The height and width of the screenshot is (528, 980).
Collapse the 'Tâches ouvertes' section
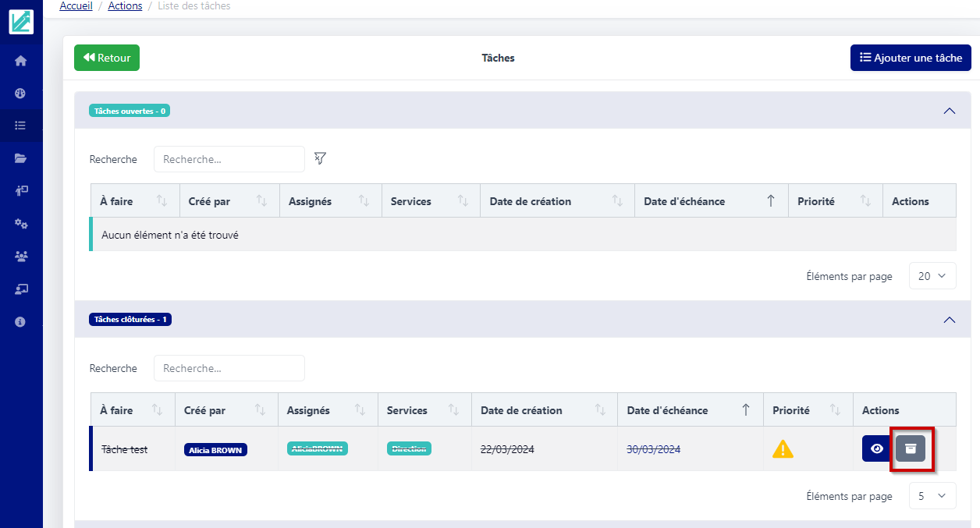click(x=949, y=111)
